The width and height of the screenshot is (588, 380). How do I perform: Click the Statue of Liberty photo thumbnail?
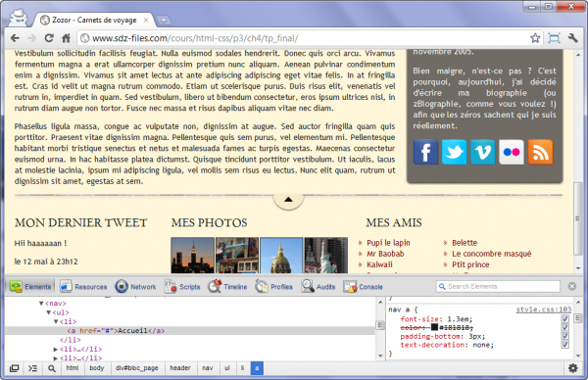[325, 255]
